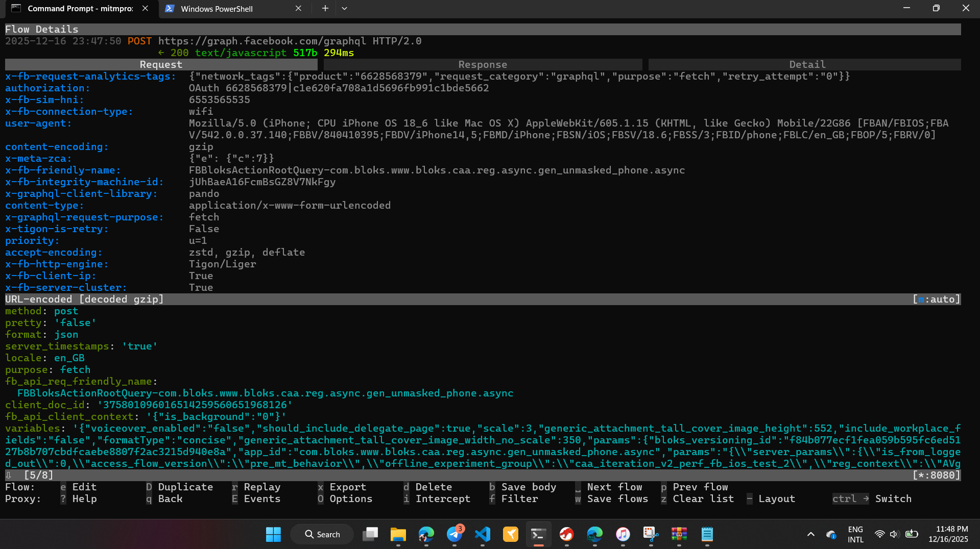The height and width of the screenshot is (549, 980).
Task: Click the OneDrive cloud tray icon
Action: 831,534
